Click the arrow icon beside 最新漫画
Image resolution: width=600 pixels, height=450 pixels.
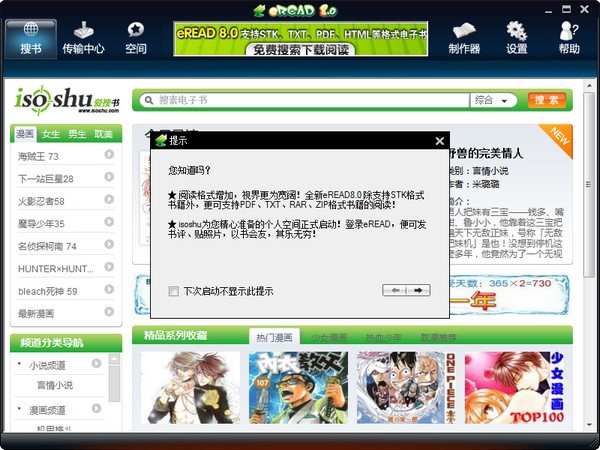coord(109,312)
